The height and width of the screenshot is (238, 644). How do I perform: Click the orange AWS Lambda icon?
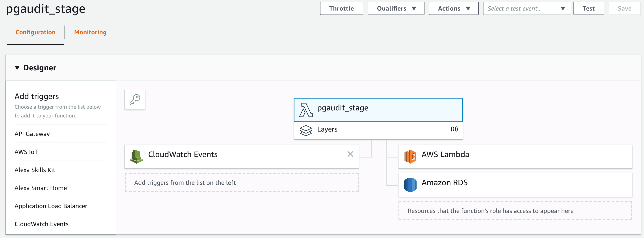(410, 156)
